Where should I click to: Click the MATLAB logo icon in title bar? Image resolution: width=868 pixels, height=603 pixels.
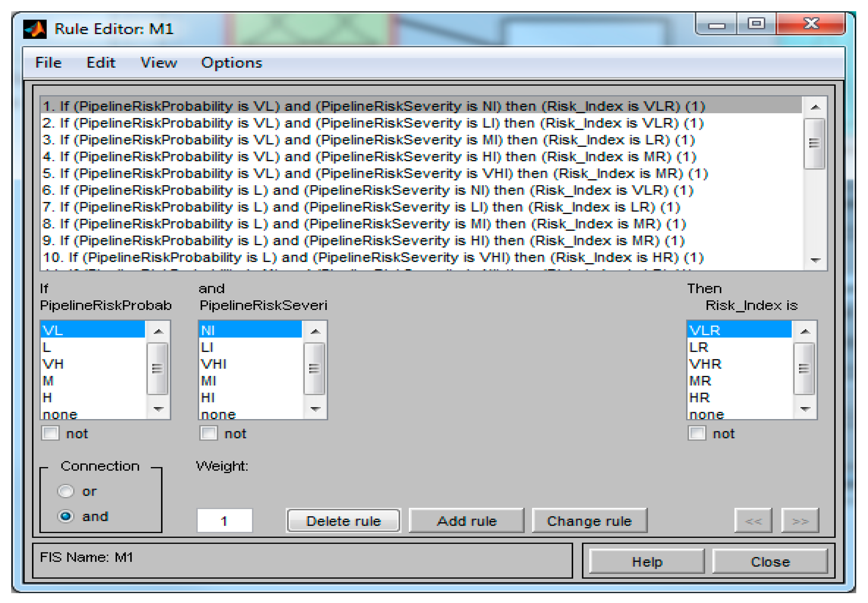coord(35,29)
